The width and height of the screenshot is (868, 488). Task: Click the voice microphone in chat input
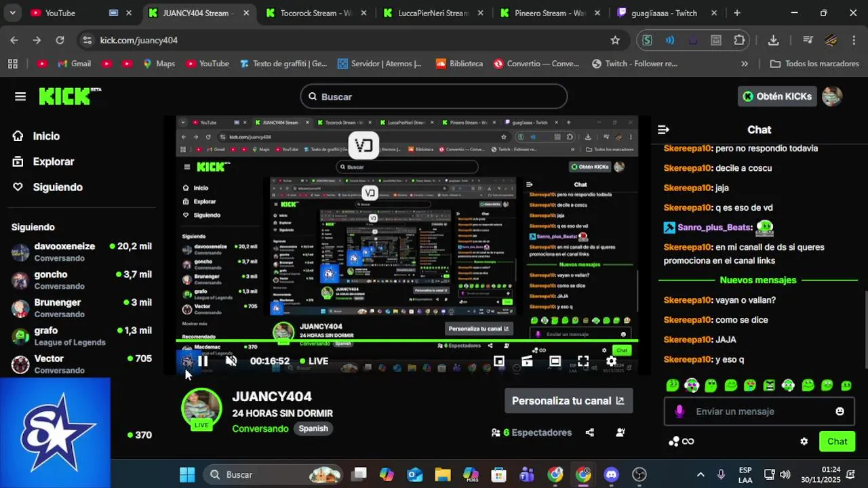click(679, 411)
